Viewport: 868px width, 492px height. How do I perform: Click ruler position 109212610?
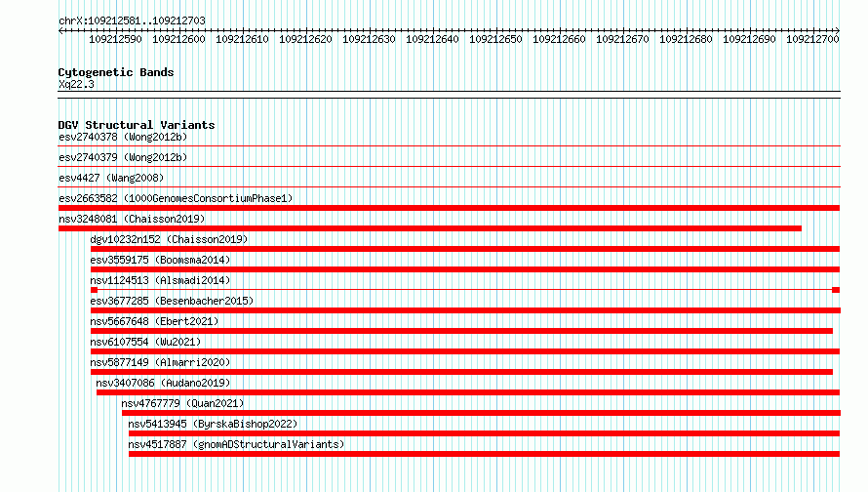242,39
